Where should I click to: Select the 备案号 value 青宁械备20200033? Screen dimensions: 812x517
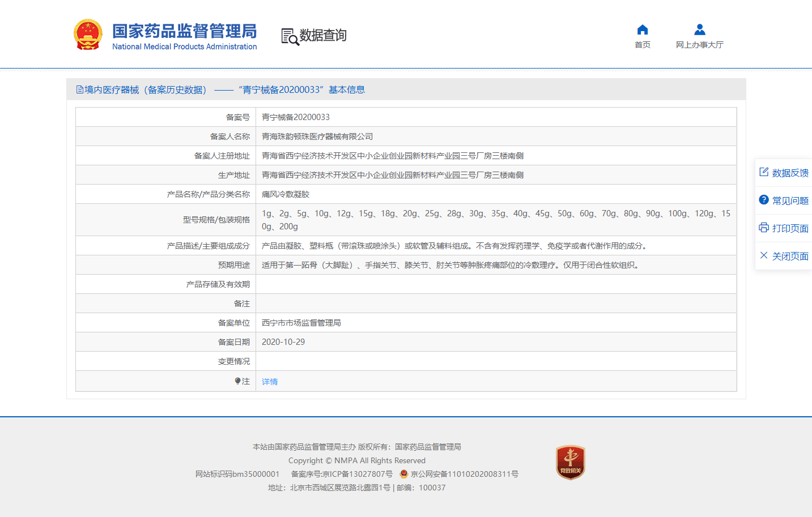296,117
